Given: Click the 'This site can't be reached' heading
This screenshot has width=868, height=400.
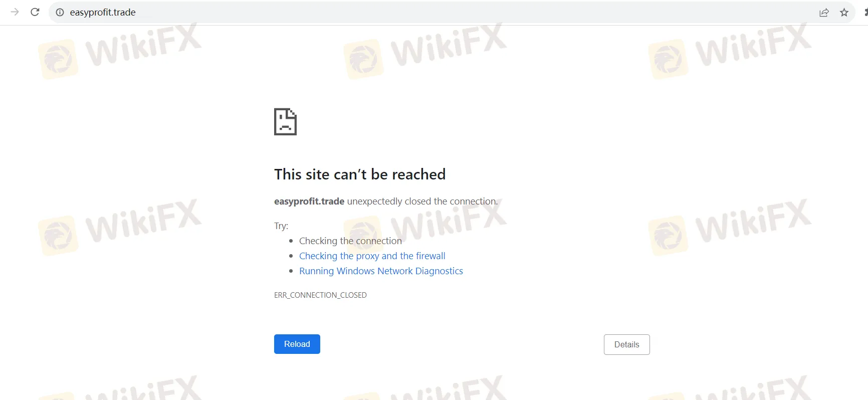Looking at the screenshot, I should coord(360,174).
